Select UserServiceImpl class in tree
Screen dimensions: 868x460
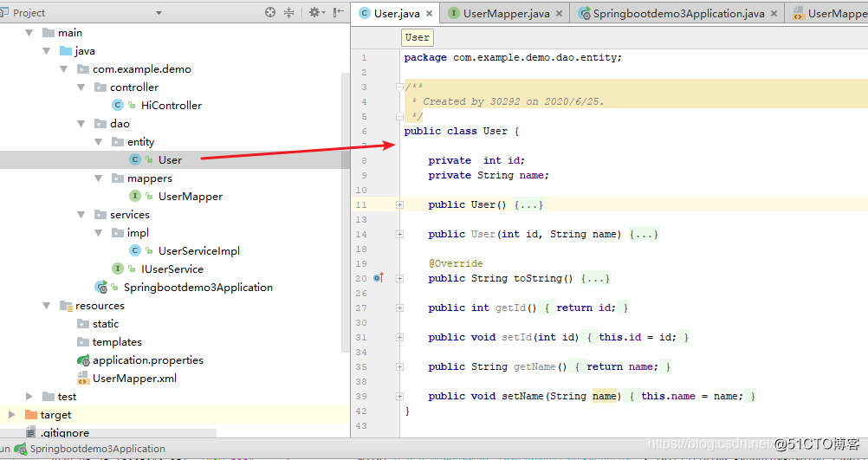[x=198, y=251]
